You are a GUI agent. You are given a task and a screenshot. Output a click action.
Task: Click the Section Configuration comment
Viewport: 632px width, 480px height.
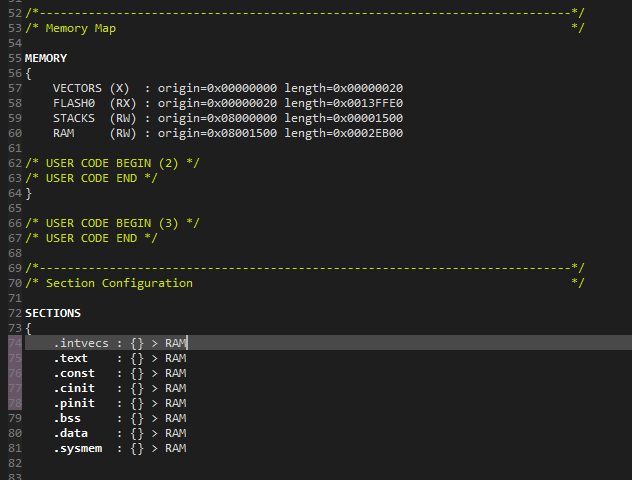point(119,283)
